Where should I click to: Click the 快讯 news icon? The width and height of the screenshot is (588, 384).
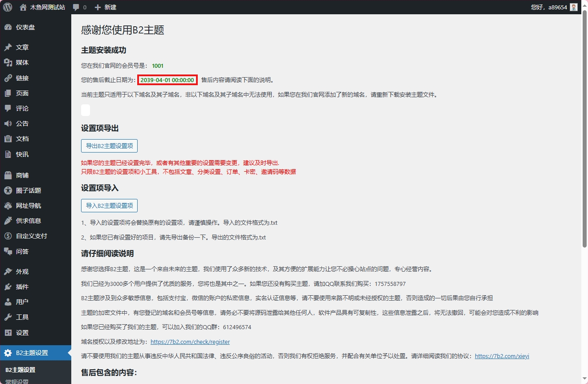(x=8, y=154)
